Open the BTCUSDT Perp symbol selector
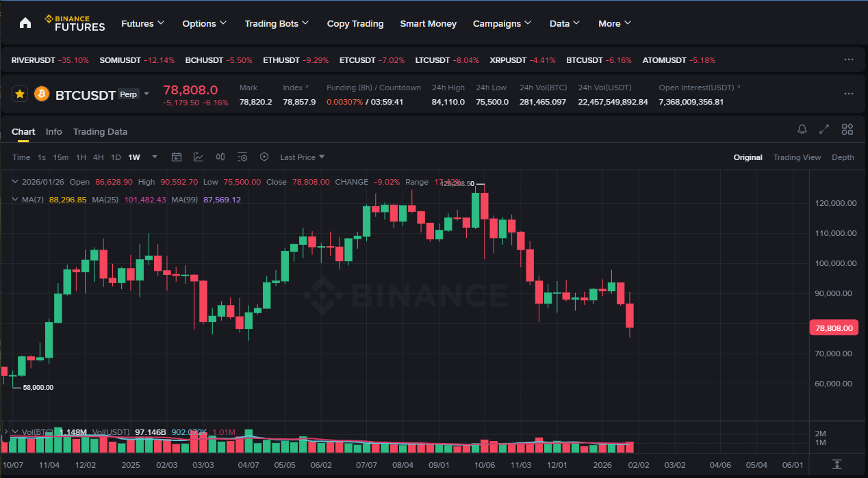This screenshot has width=868, height=478. click(x=101, y=94)
